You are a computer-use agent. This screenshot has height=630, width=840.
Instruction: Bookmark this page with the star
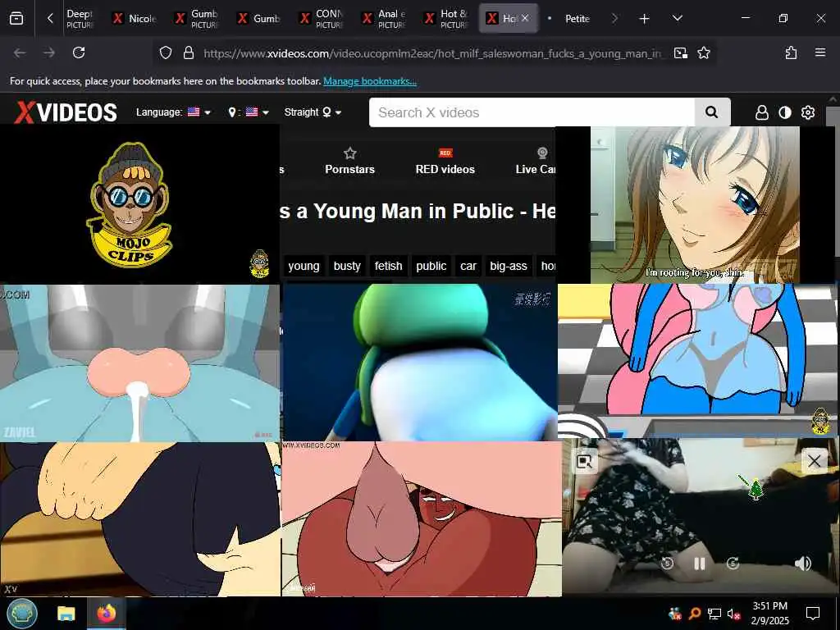pyautogui.click(x=704, y=53)
